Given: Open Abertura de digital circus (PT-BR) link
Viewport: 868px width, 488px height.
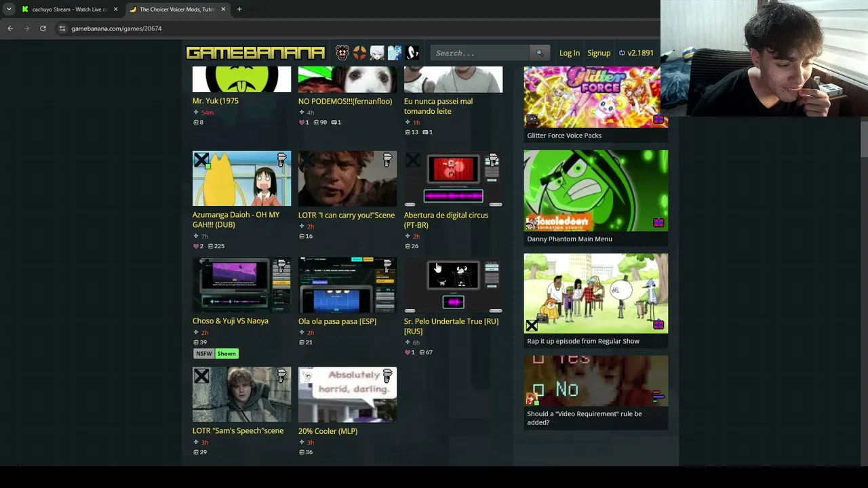Looking at the screenshot, I should [446, 220].
